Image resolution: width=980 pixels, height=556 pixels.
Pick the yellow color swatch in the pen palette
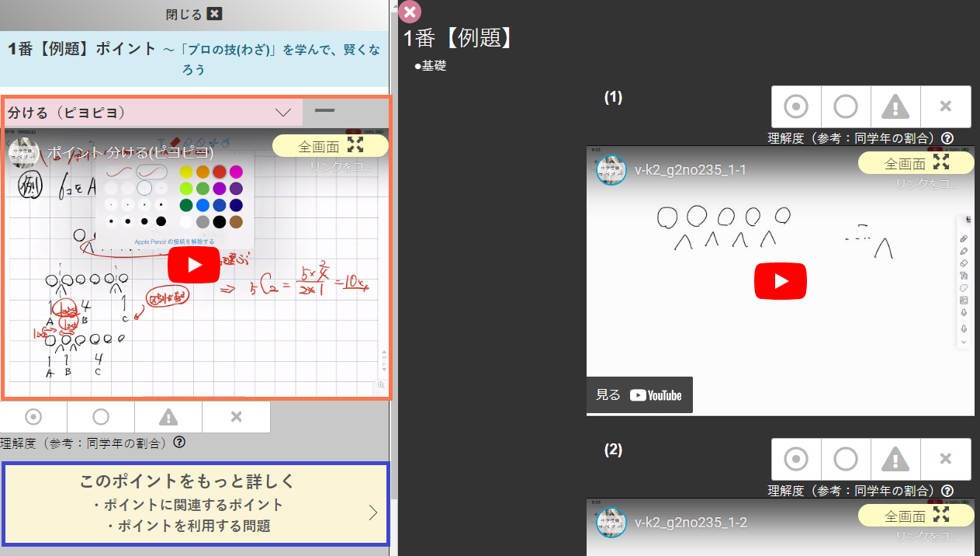click(185, 172)
